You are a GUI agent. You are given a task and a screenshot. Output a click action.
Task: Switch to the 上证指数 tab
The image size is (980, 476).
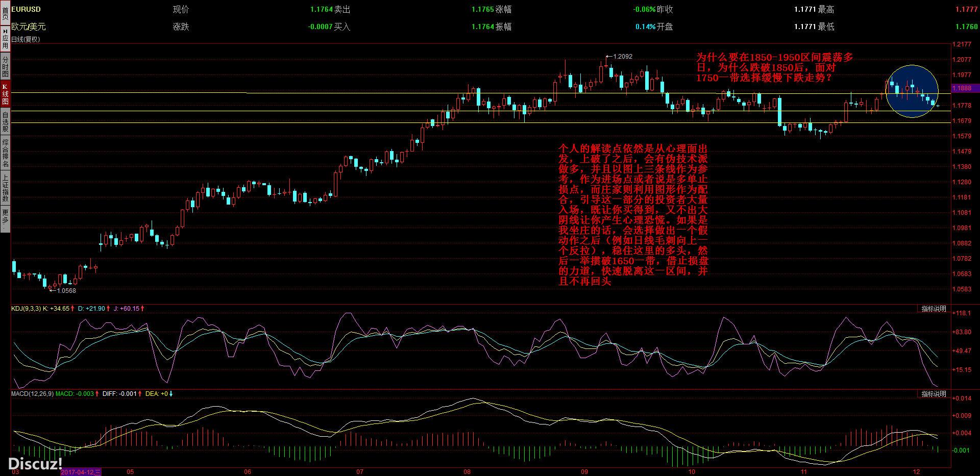tap(5, 188)
